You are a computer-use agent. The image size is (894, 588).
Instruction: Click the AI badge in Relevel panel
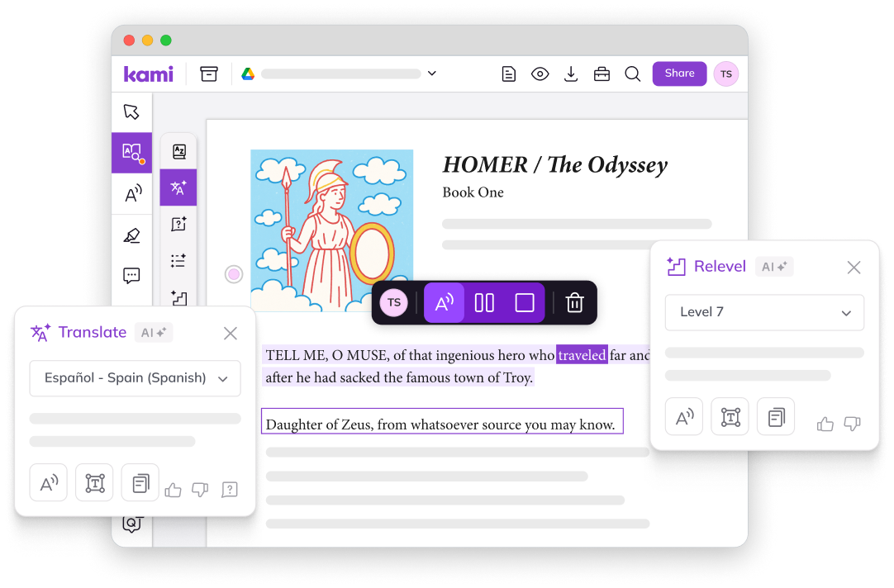[774, 267]
